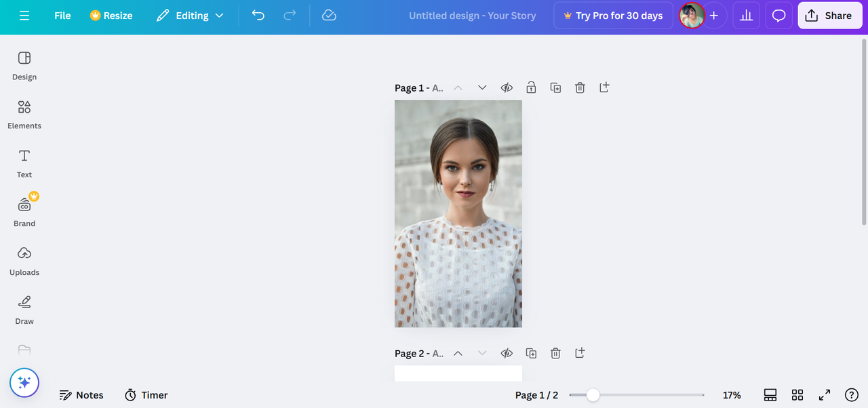Open the File menu

pyautogui.click(x=62, y=16)
